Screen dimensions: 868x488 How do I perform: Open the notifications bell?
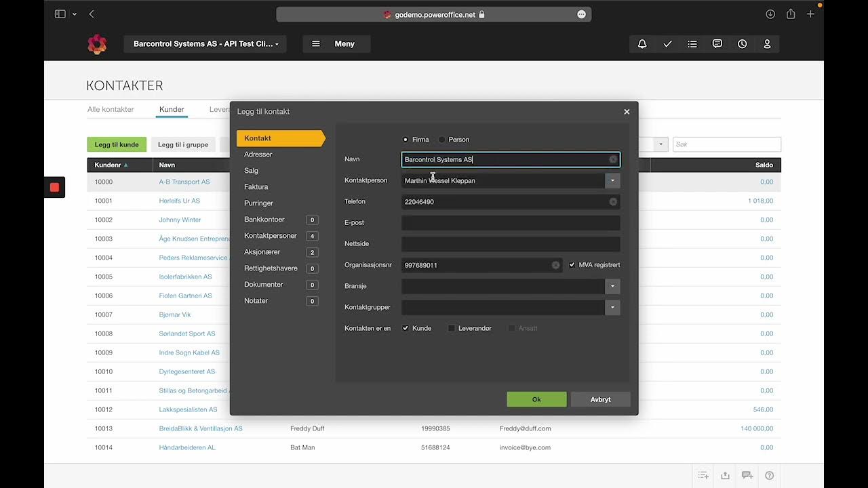(642, 44)
